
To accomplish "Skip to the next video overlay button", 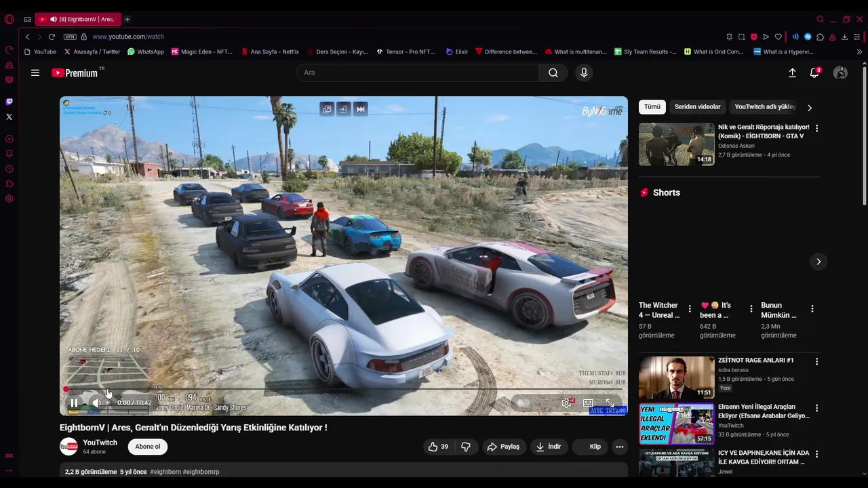I will click(361, 108).
